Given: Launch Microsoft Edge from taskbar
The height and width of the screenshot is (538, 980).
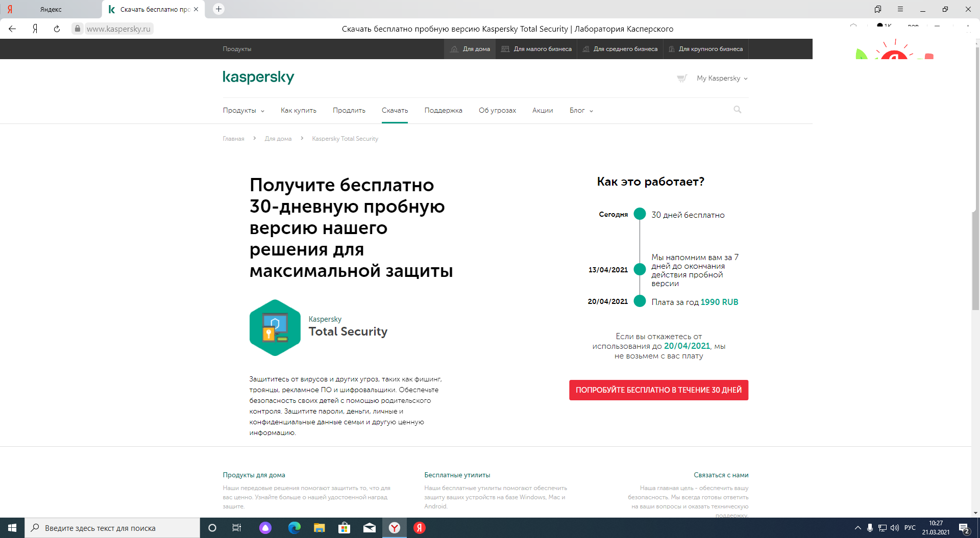Looking at the screenshot, I should (295, 528).
